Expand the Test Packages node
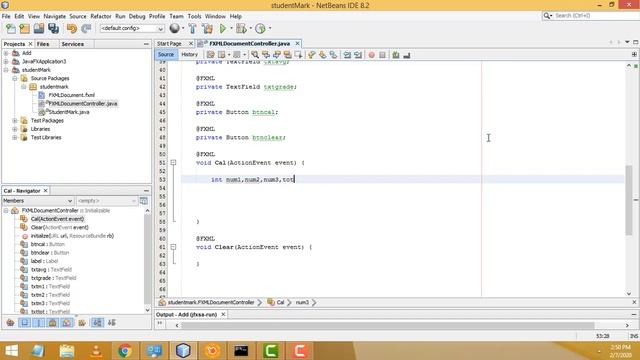The width and height of the screenshot is (640, 360). click(15, 120)
